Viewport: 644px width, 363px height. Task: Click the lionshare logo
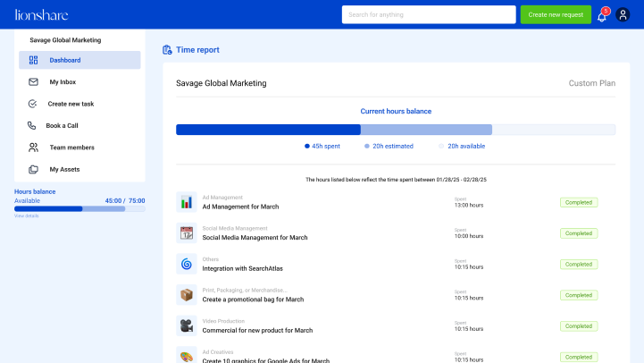(x=41, y=15)
